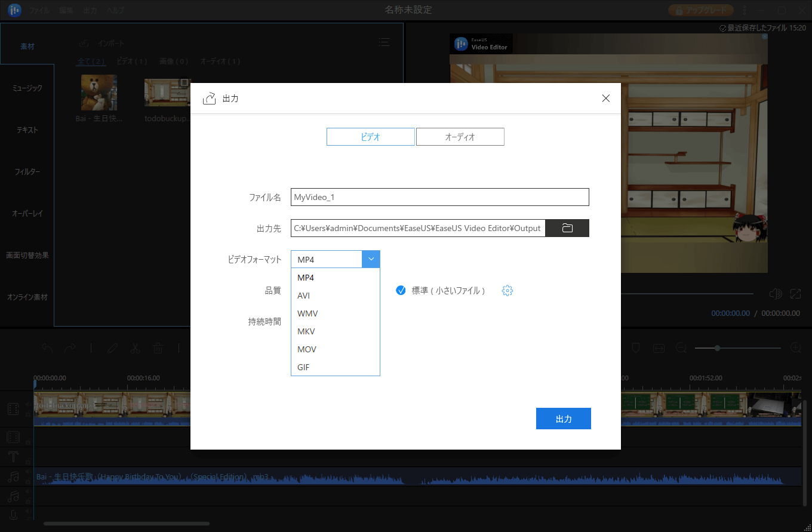
Task: Mute the Bai mp3 music track
Action: coord(27,473)
